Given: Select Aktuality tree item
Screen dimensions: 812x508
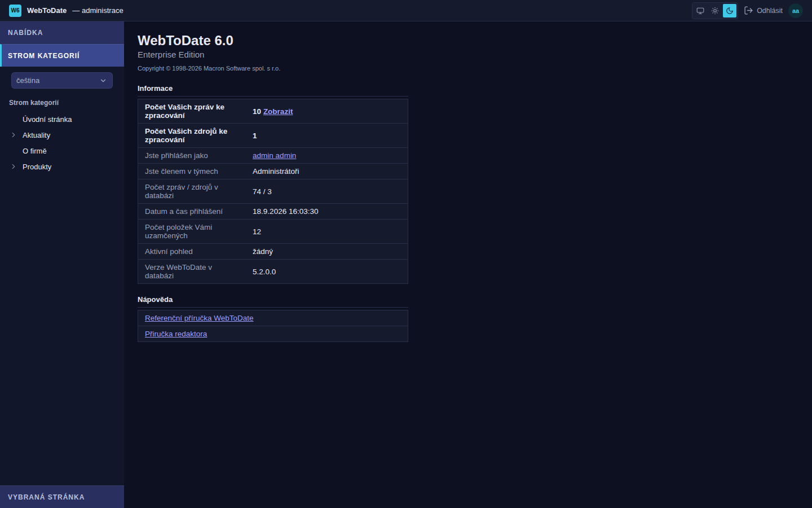Looking at the screenshot, I should coord(37,135).
